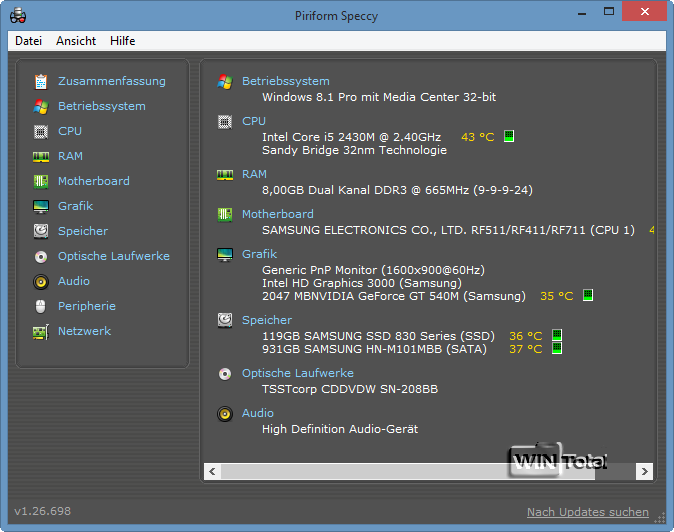Click the Zusammenfassung clipboard icon in sidebar

[x=41, y=82]
